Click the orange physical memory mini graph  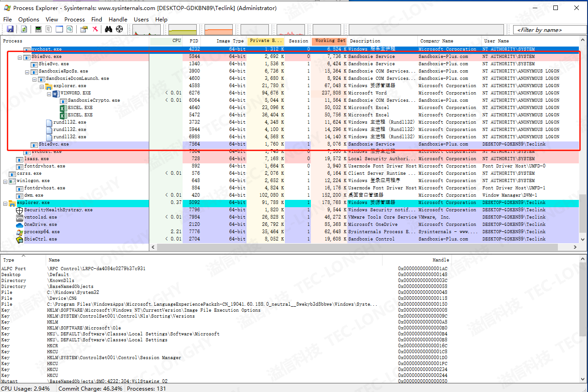point(219,30)
